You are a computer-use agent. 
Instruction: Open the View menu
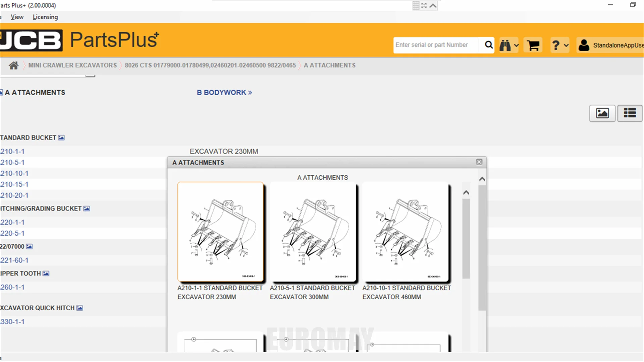17,17
